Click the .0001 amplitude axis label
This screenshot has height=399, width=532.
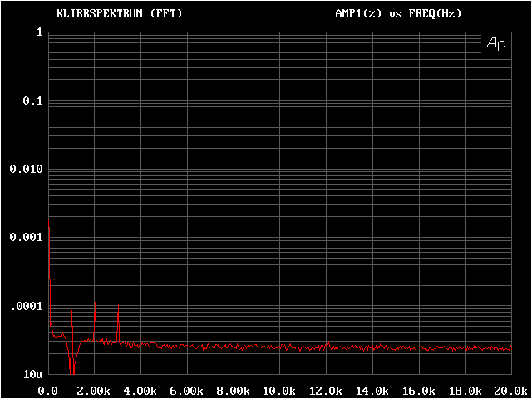coord(26,306)
